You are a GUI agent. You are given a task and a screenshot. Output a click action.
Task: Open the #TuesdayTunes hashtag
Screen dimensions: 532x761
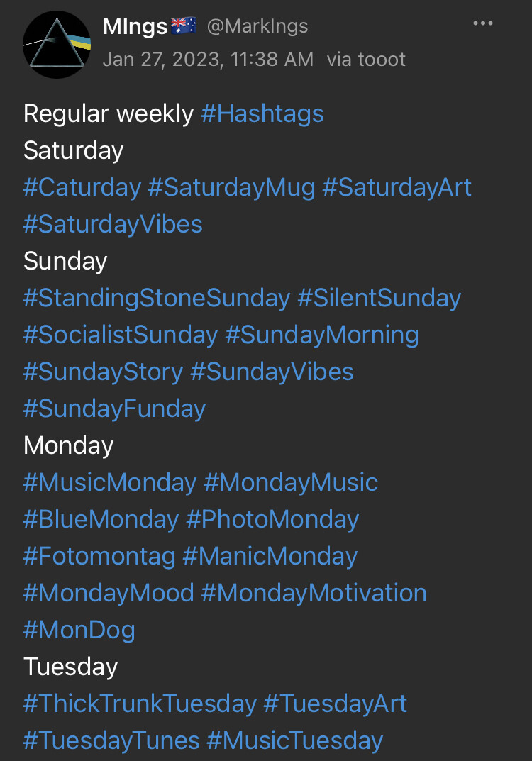[111, 740]
